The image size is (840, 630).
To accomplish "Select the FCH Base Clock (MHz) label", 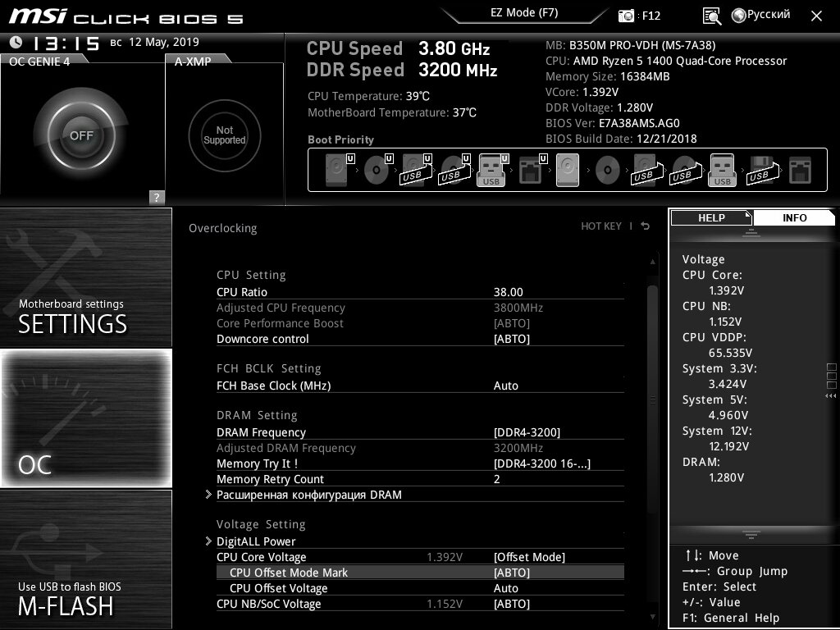I will [273, 386].
